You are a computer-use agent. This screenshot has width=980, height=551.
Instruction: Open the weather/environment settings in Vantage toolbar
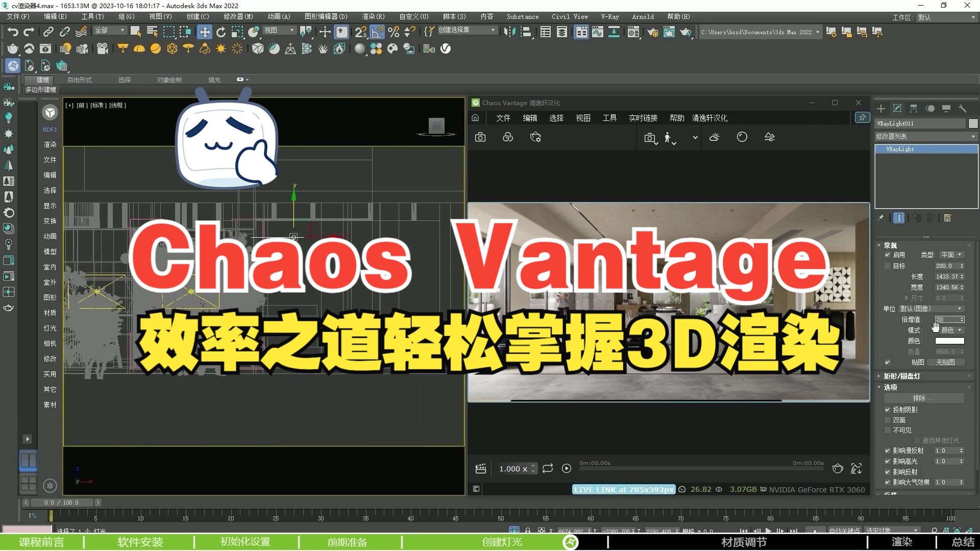click(714, 137)
